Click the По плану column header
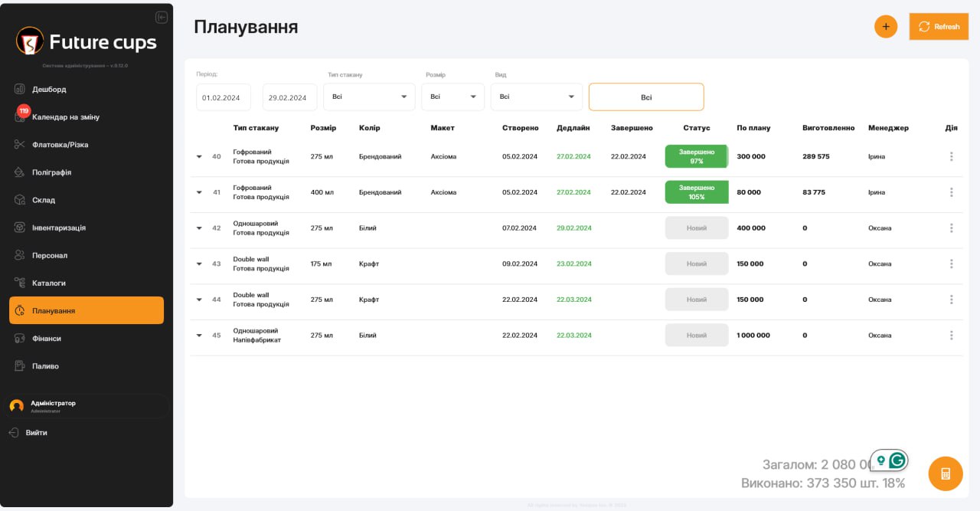The width and height of the screenshot is (980, 511). coord(753,128)
